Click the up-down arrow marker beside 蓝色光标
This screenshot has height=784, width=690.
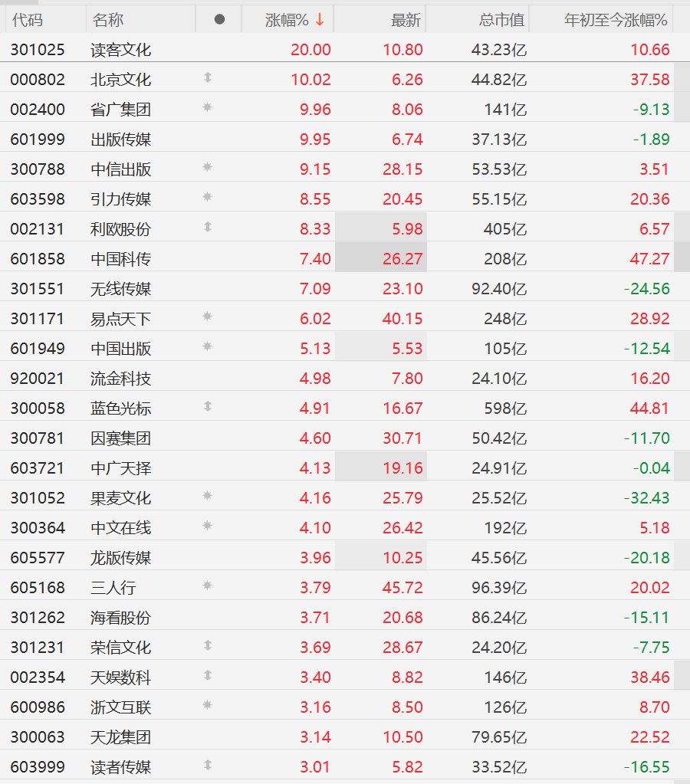point(208,406)
